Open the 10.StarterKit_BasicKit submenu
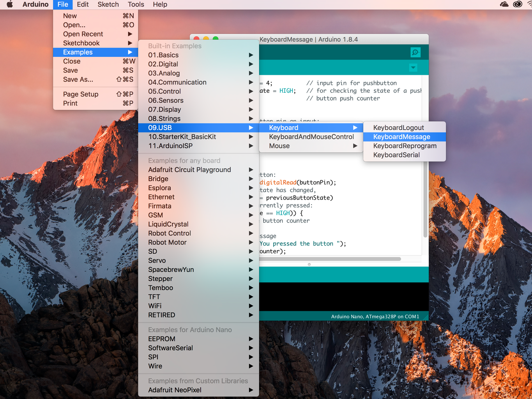 [198, 137]
